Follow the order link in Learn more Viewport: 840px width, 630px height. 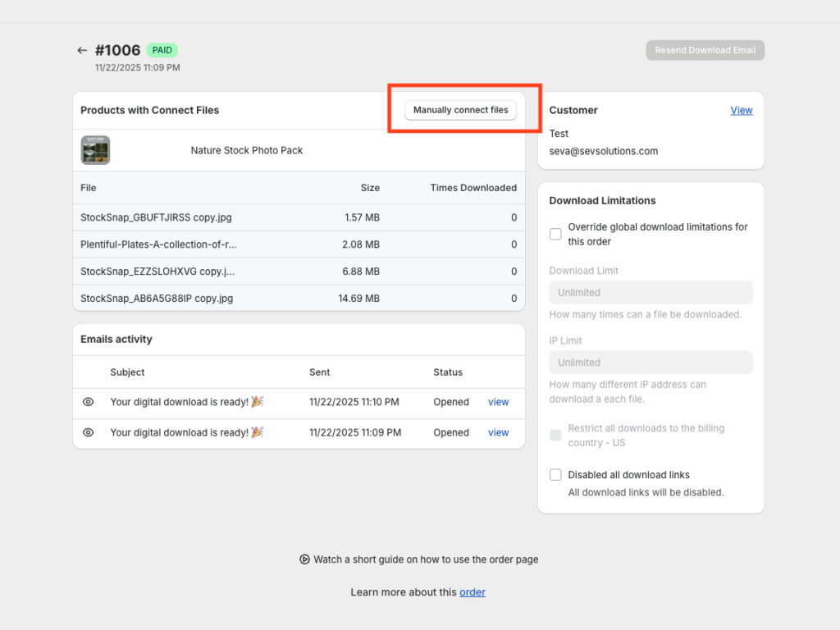472,592
